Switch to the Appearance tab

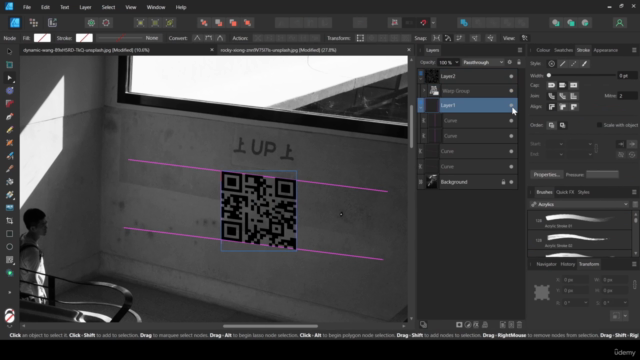coord(606,50)
